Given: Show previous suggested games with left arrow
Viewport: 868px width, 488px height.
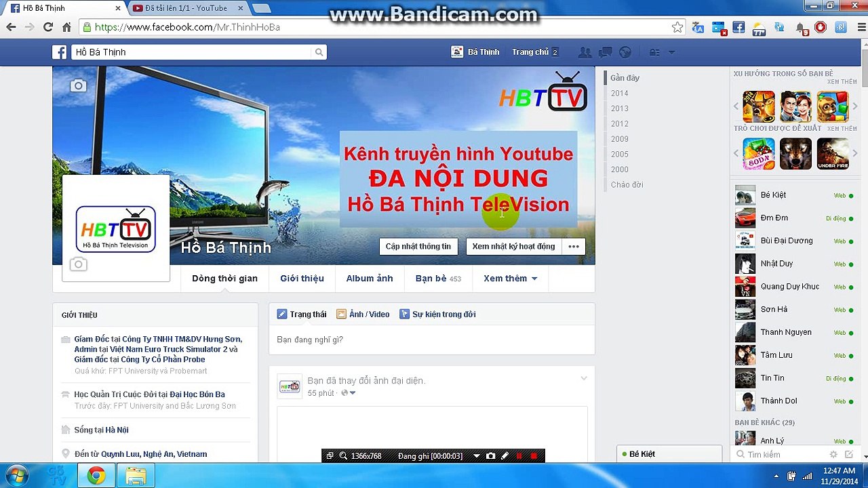Looking at the screenshot, I should point(736,154).
